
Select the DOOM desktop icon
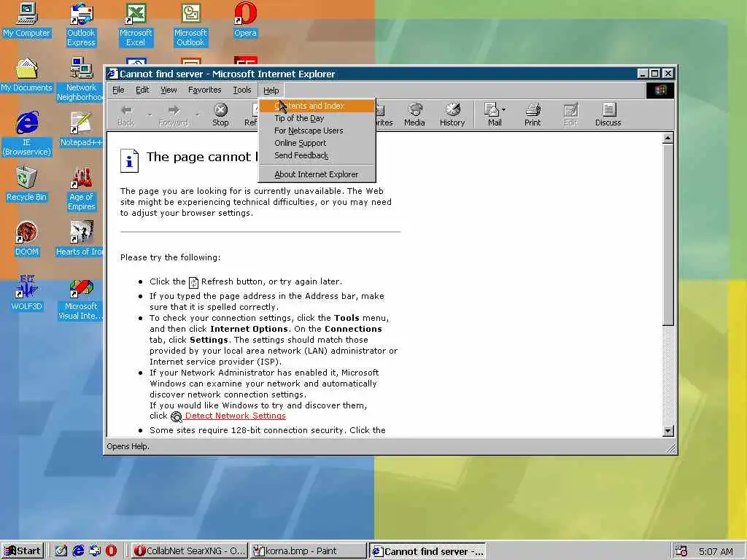pyautogui.click(x=26, y=239)
